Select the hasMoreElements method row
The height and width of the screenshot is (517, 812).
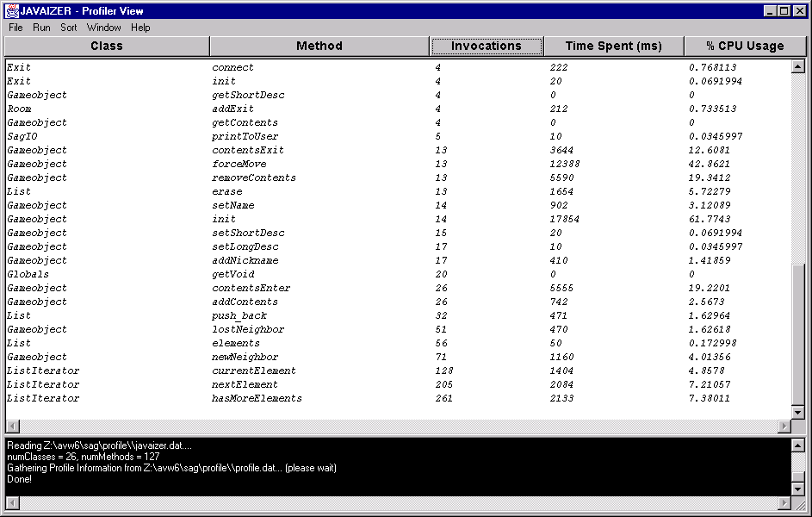(257, 398)
